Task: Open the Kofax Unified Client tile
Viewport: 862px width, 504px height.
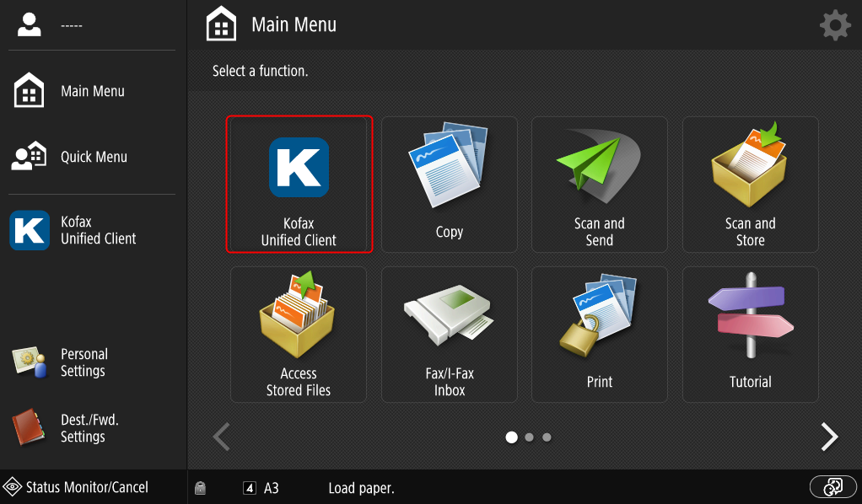Action: click(x=299, y=185)
